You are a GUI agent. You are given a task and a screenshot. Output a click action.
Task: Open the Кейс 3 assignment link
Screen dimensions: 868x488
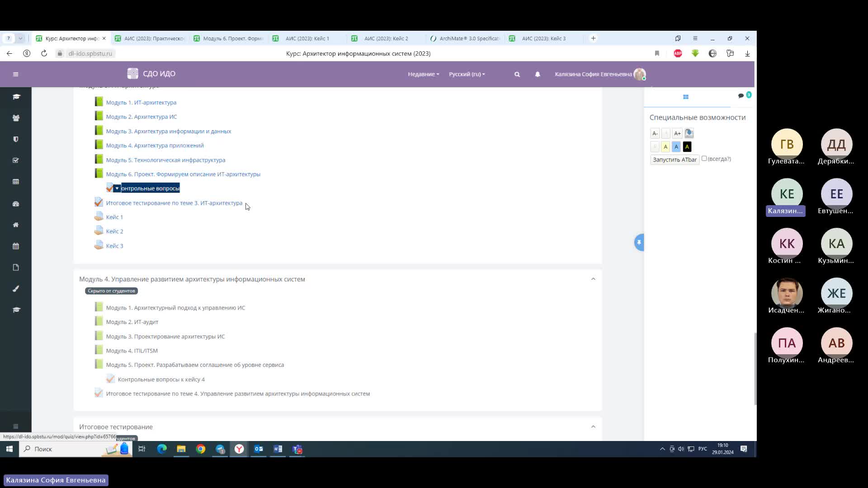point(114,246)
